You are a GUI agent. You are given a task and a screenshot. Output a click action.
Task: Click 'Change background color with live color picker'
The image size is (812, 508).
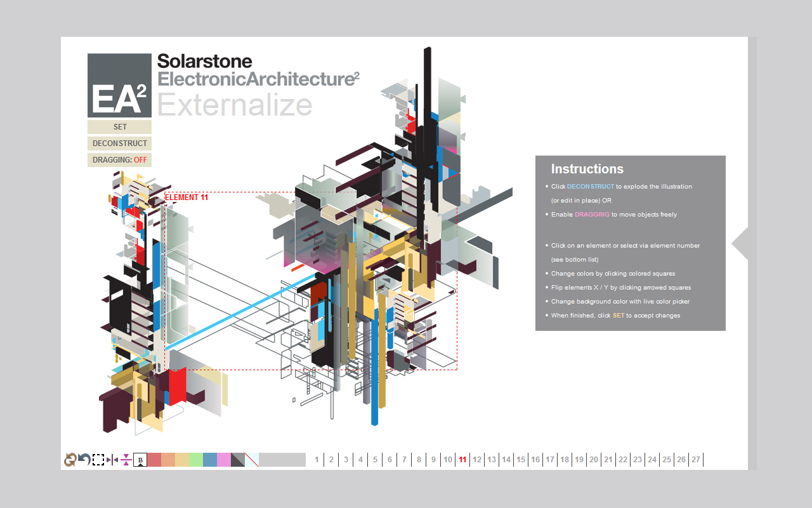(x=620, y=302)
